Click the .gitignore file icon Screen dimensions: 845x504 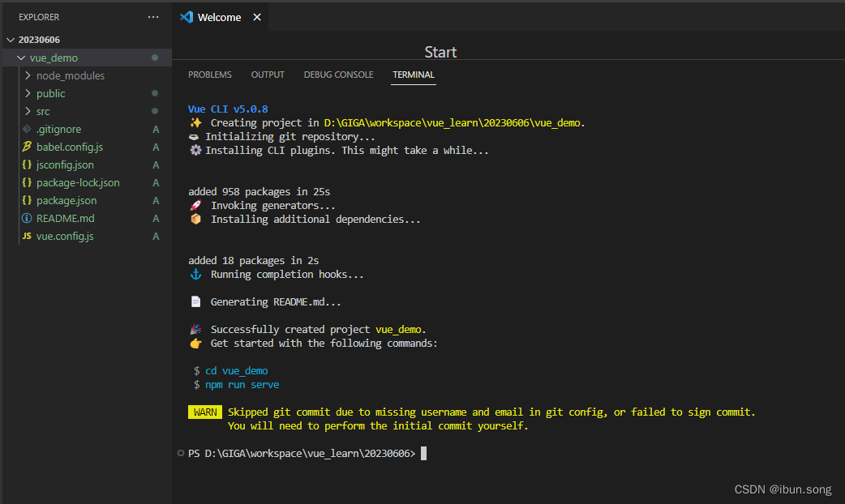point(27,129)
